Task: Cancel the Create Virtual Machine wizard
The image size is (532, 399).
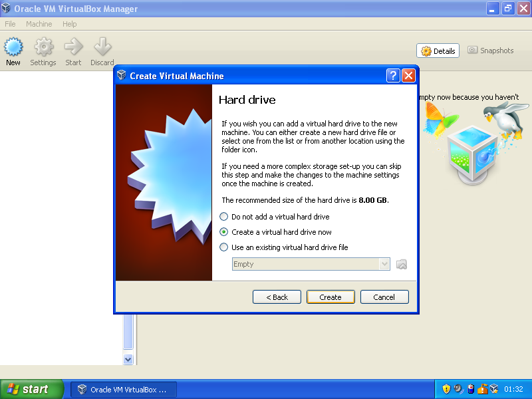Action: click(x=384, y=297)
